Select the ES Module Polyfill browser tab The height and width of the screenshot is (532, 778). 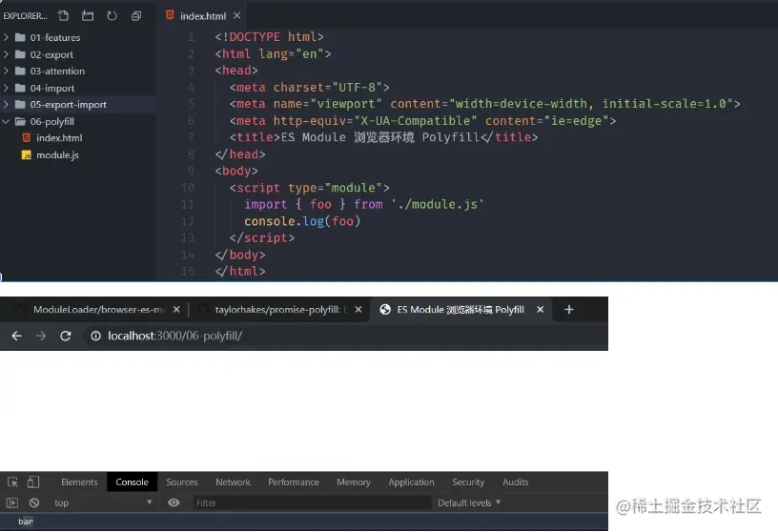[x=461, y=310]
